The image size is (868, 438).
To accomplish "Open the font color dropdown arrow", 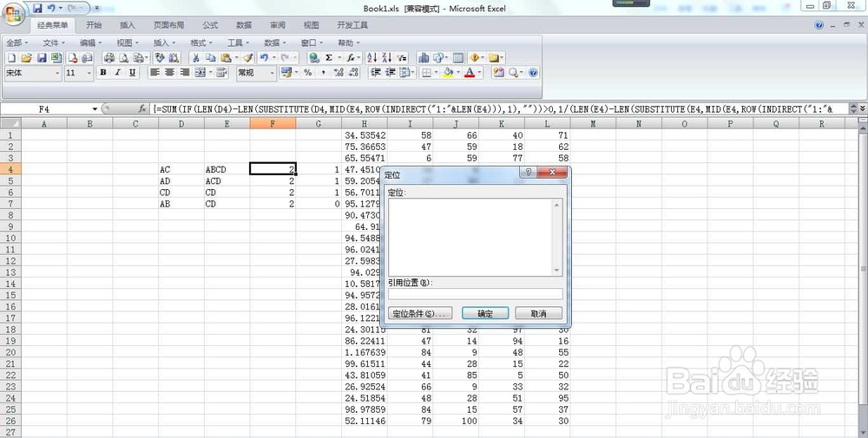I will (480, 73).
